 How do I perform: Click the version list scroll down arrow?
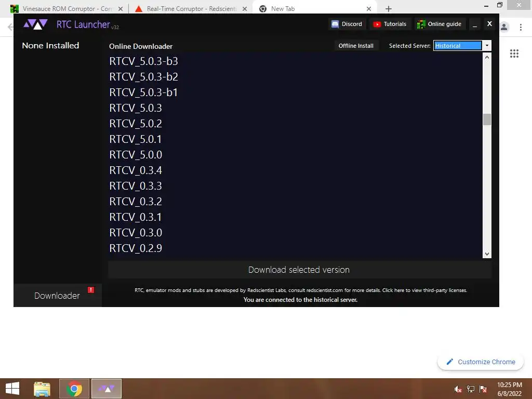click(487, 254)
